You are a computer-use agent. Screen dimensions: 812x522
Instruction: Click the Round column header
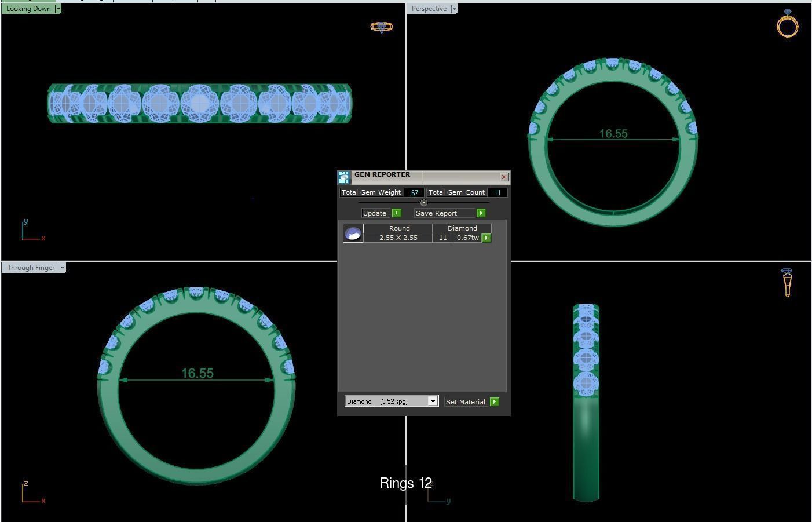(x=399, y=228)
